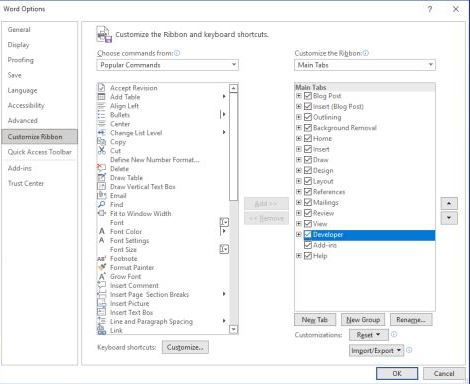Select the Fit to Window Width icon
The image size is (470, 384).
pos(101,213)
